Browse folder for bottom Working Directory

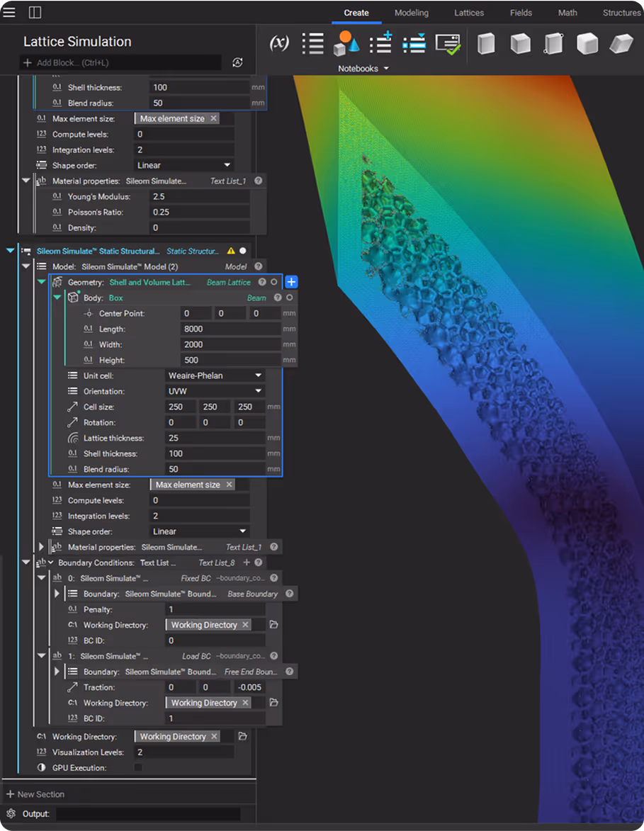(243, 736)
